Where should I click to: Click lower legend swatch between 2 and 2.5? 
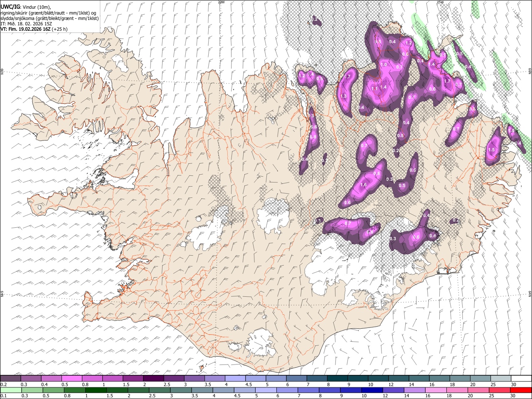pos(138,390)
